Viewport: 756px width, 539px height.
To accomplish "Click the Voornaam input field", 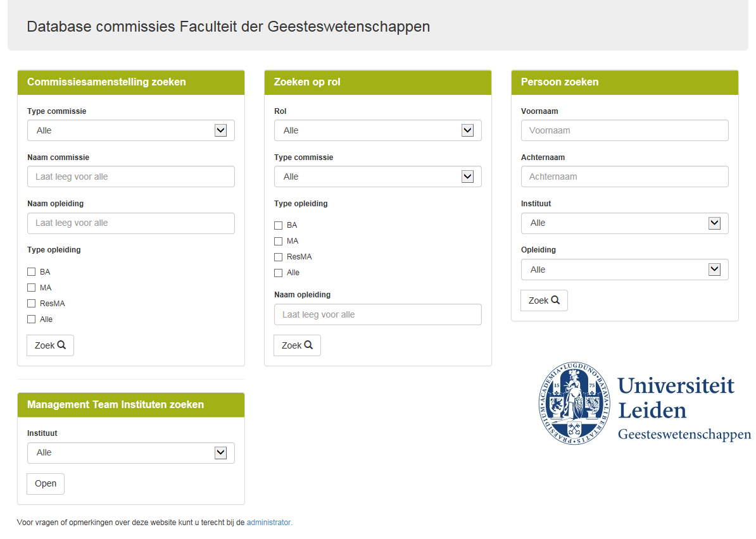I will coord(624,130).
